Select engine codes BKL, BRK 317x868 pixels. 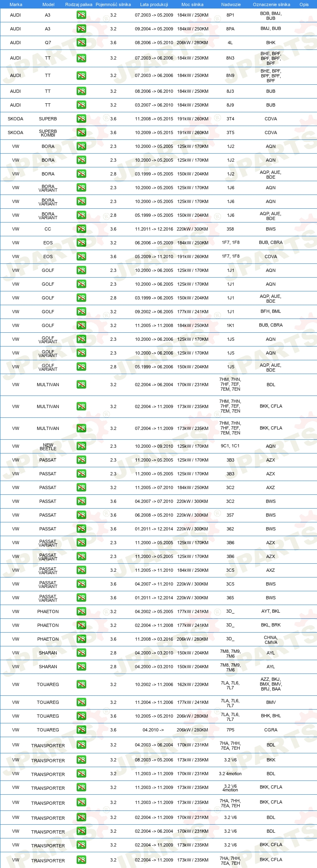(x=271, y=625)
